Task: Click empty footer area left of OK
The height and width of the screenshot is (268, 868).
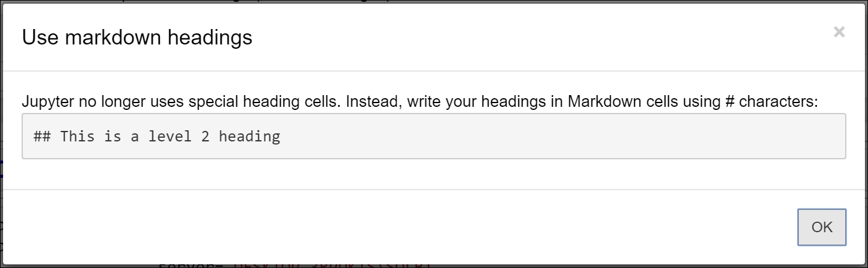Action: 395,227
